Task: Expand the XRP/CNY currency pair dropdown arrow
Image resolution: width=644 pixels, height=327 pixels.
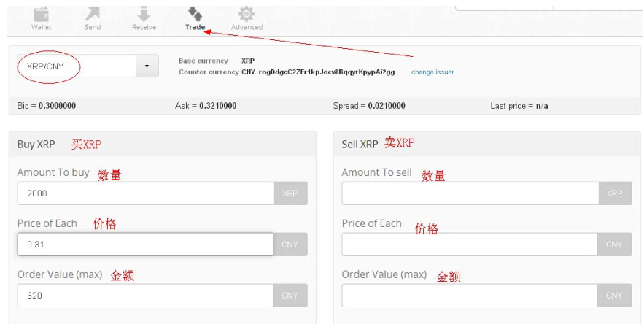Action: pyautogui.click(x=147, y=66)
